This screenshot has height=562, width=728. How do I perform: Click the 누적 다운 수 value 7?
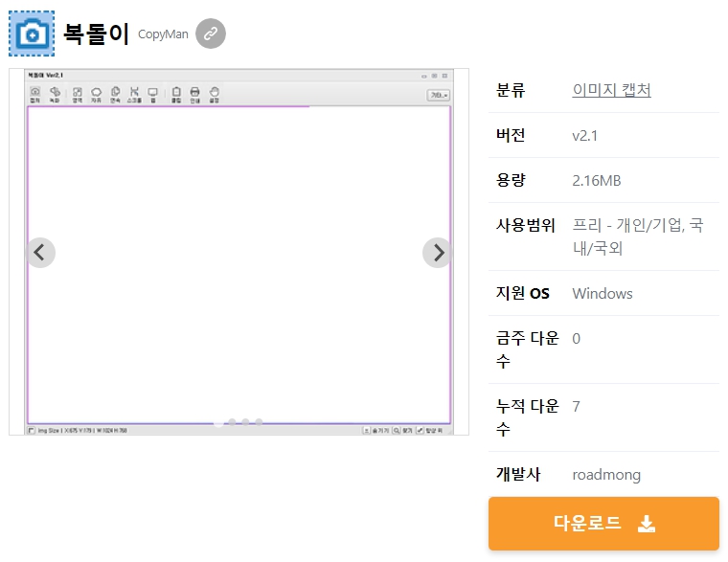577,407
